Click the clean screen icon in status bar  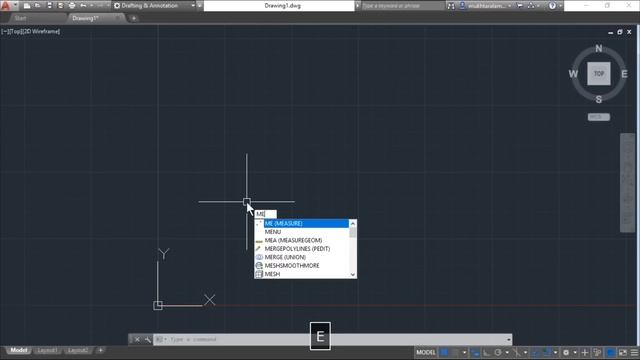pos(623,352)
